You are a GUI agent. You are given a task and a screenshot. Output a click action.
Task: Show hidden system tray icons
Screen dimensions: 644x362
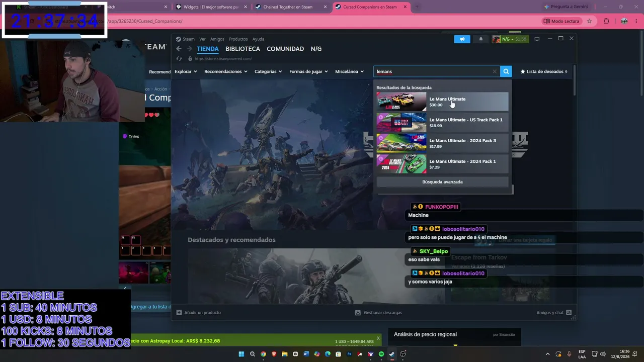[548, 354]
